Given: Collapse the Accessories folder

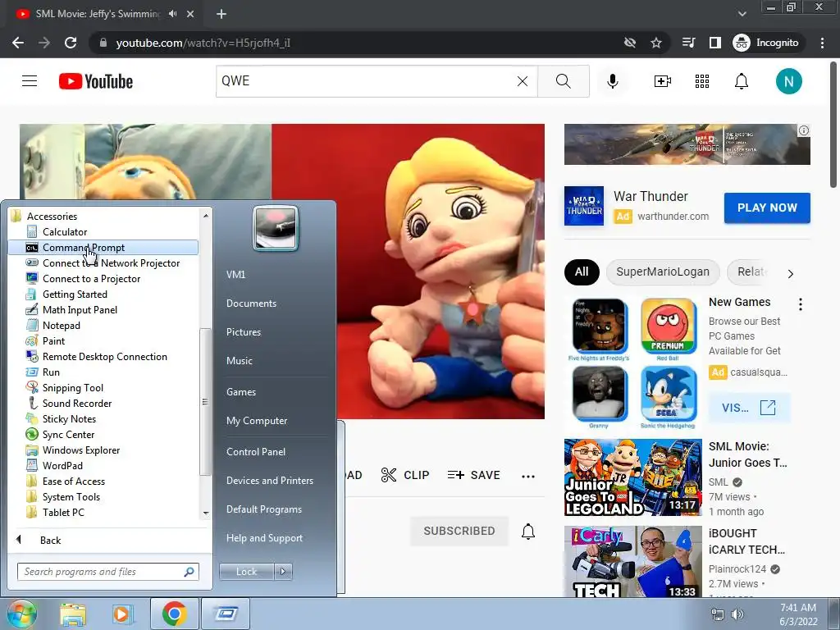Looking at the screenshot, I should pos(103,217).
